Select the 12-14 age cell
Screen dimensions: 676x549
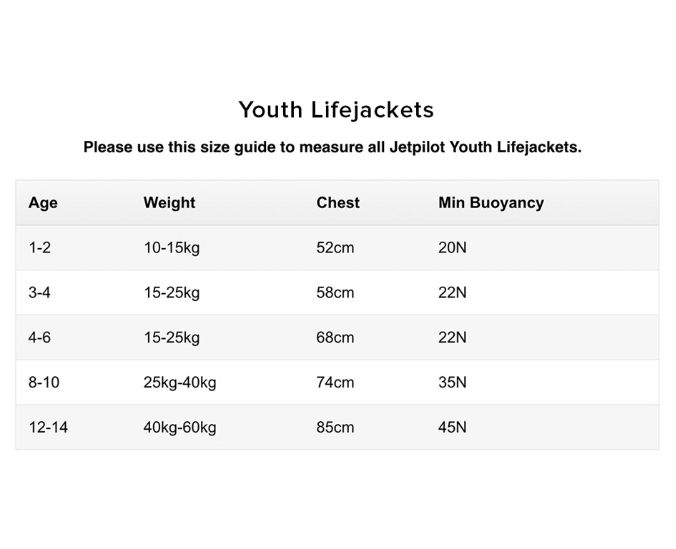pos(48,428)
